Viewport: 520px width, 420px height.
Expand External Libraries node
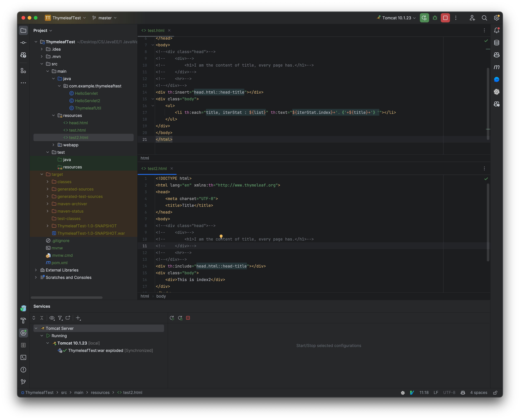[36, 270]
